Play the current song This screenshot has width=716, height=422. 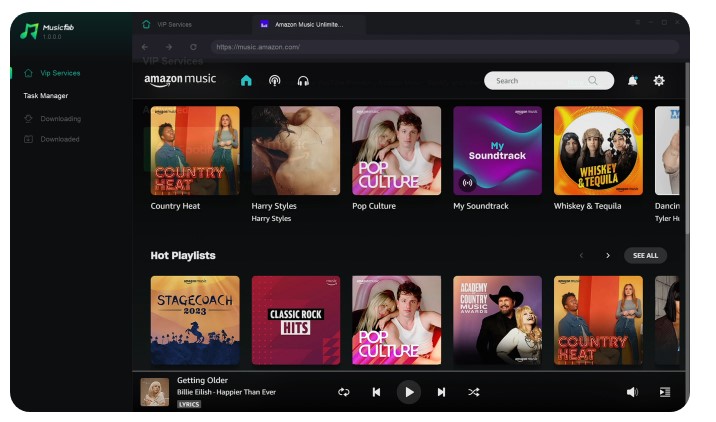(x=409, y=392)
